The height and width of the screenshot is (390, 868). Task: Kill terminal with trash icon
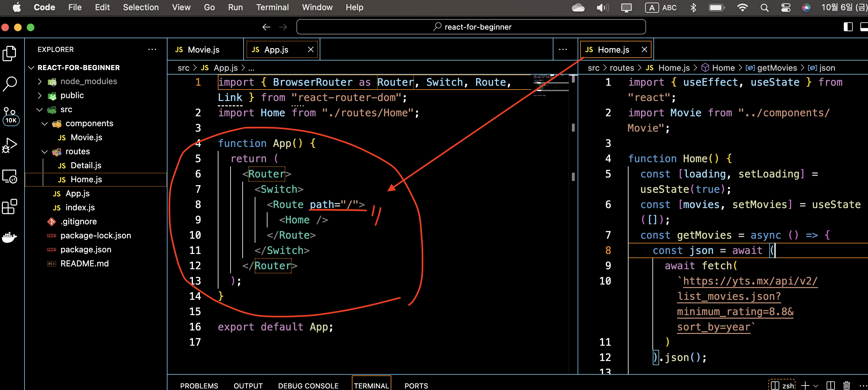click(x=846, y=385)
